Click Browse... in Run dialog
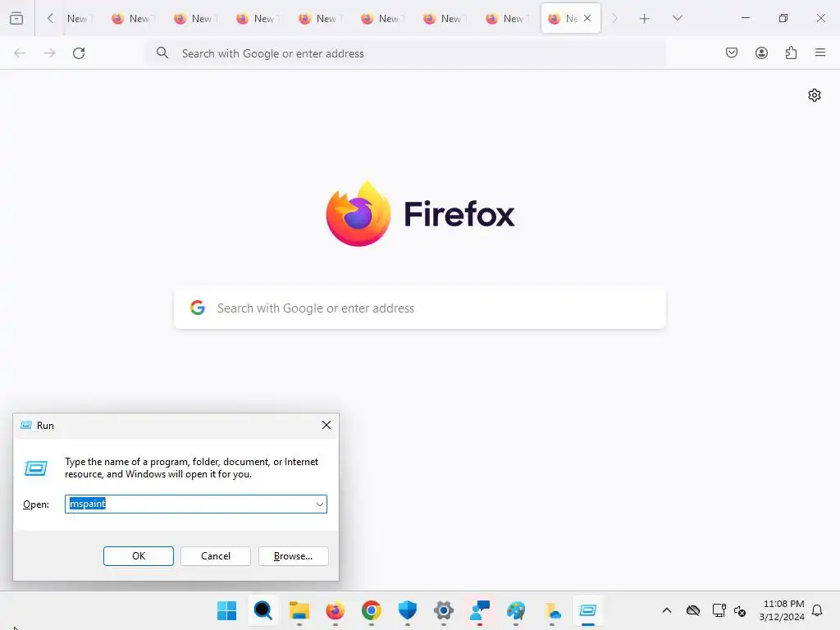Viewport: 840px width, 630px height. point(293,556)
